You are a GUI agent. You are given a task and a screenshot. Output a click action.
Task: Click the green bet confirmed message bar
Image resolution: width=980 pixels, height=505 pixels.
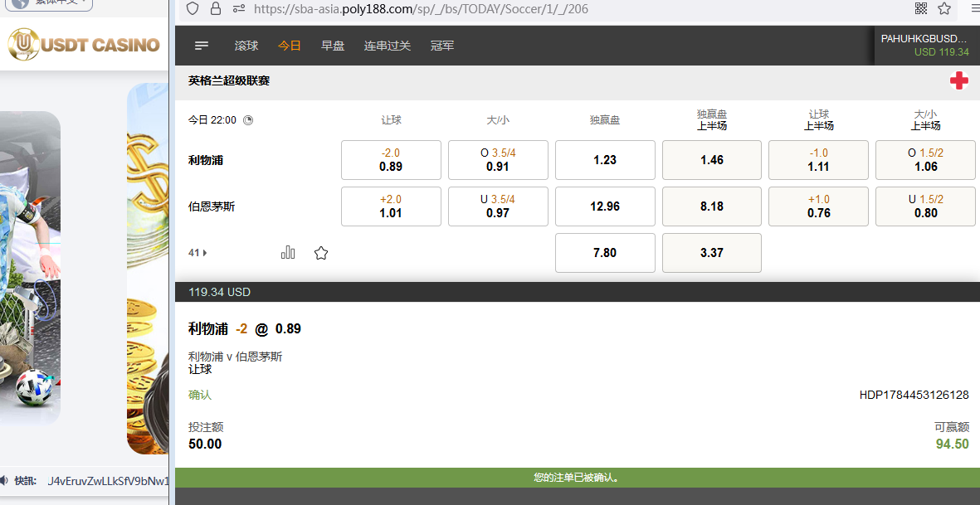pos(578,478)
